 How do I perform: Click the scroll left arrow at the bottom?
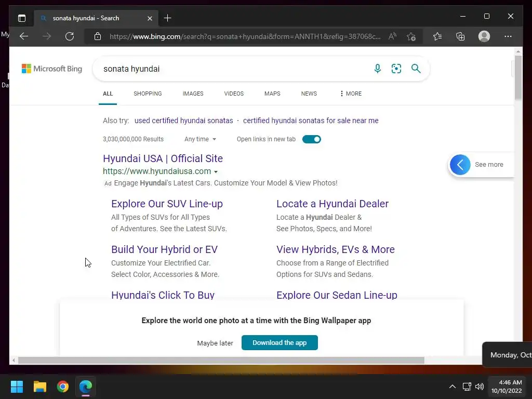tap(14, 361)
